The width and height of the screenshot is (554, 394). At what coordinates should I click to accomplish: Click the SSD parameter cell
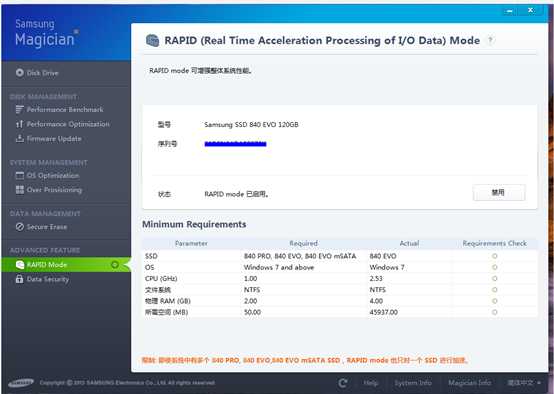tap(151, 256)
